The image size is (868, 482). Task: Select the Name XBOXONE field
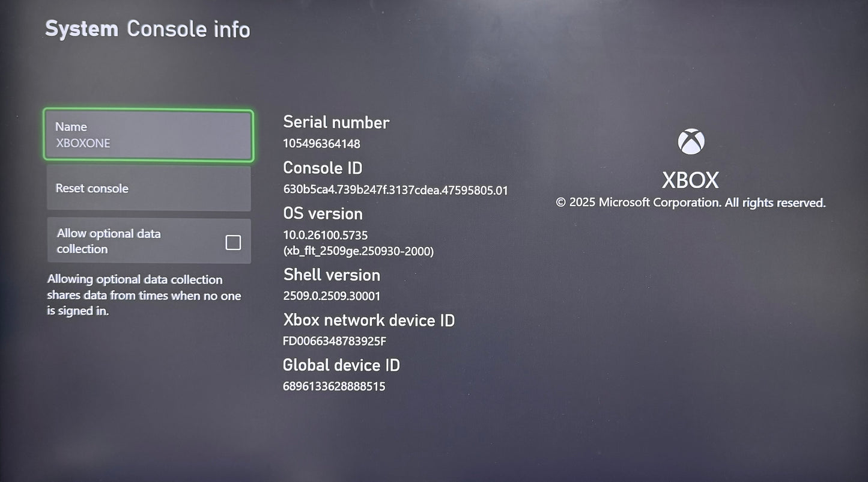[x=148, y=135]
